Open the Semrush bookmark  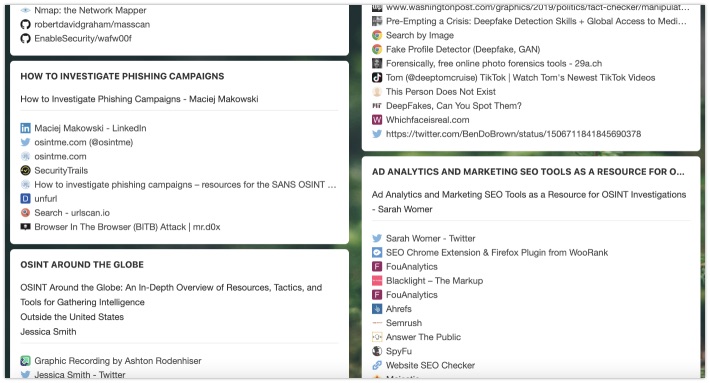tap(403, 323)
